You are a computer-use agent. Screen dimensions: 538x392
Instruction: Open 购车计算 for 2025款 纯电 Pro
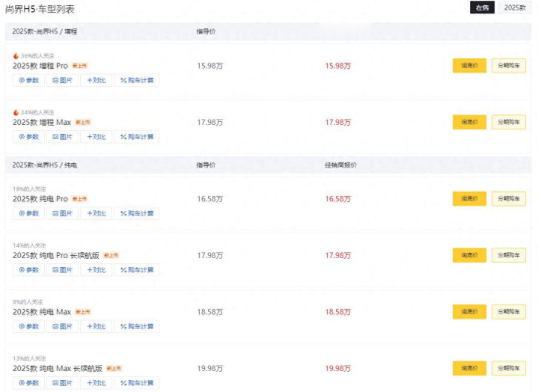coord(137,213)
